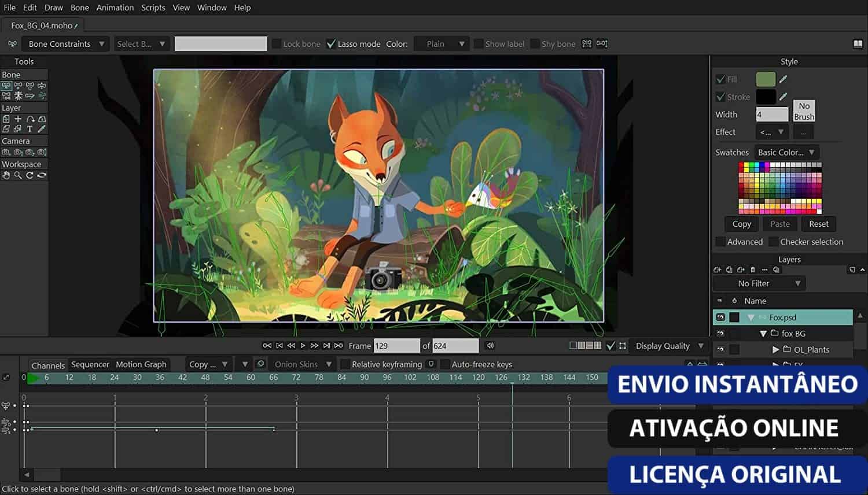Select the Track Camera tool
868x495 pixels.
point(6,152)
